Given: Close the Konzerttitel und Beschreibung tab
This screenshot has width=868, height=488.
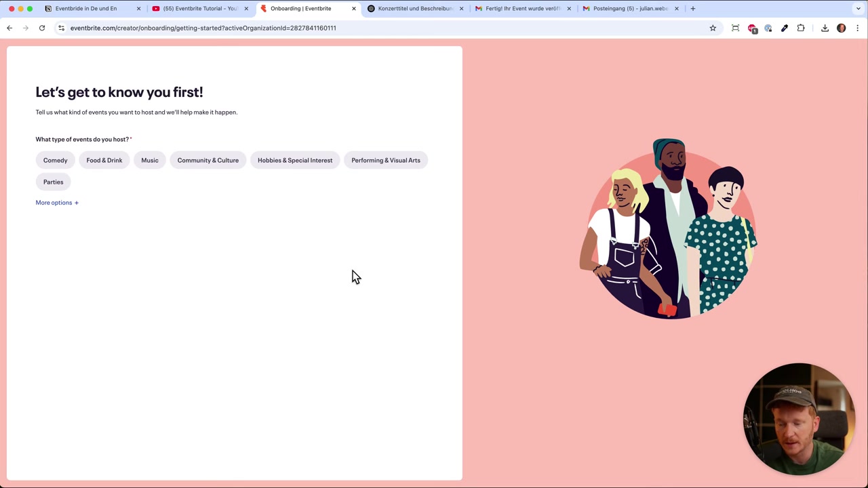Looking at the screenshot, I should [461, 8].
